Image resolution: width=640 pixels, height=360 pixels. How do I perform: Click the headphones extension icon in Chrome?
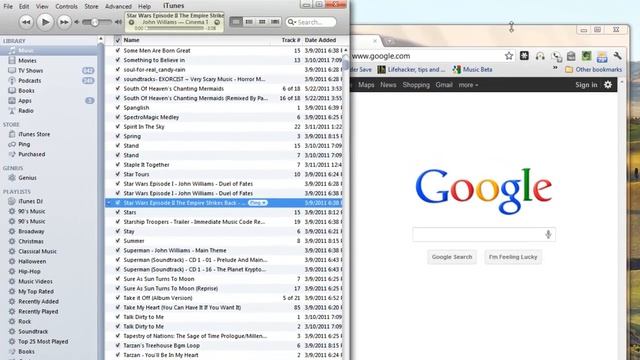pyautogui.click(x=540, y=56)
